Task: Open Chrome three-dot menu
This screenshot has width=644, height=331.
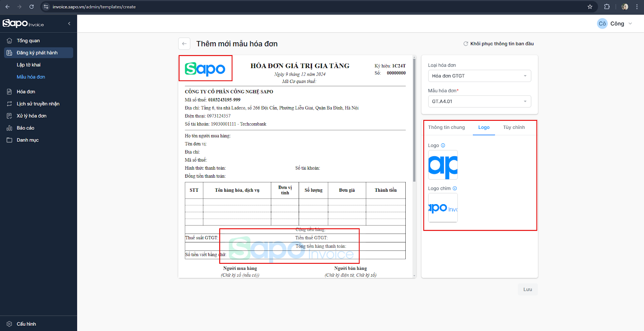Action: click(x=637, y=7)
